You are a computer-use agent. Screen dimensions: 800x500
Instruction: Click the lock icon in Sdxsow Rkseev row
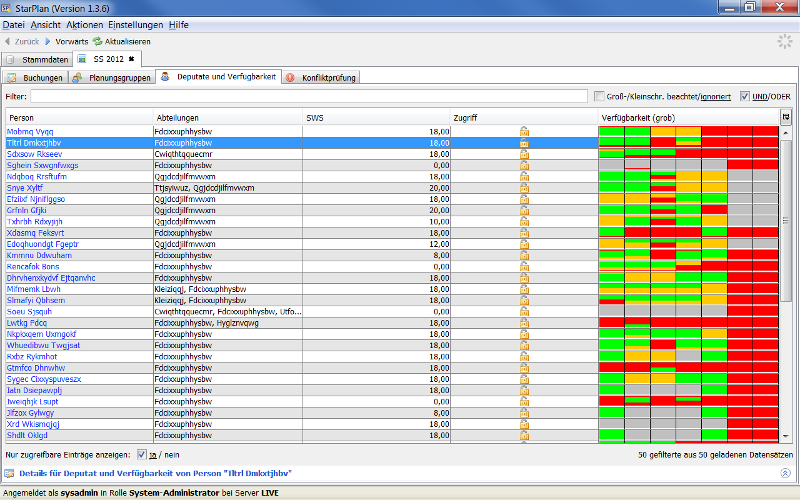(524, 154)
